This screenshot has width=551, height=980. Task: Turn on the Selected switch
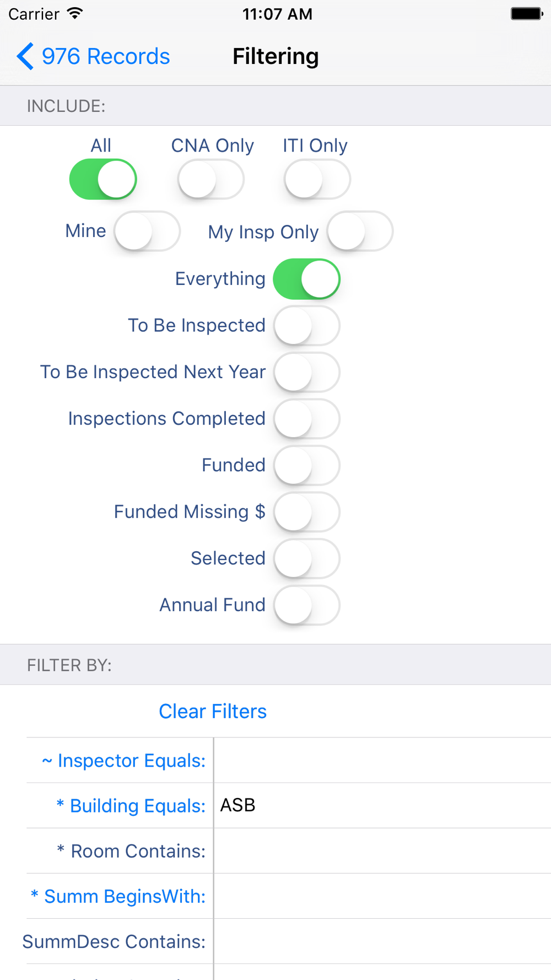[307, 558]
